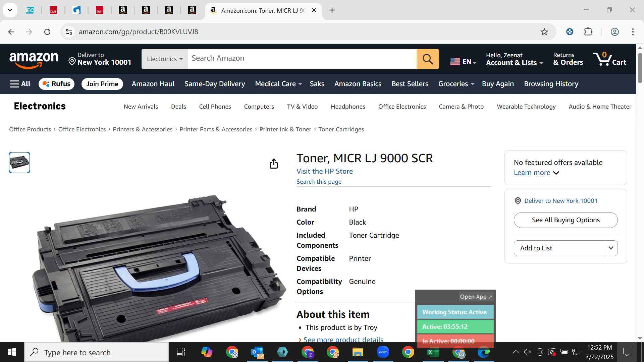Click the Office Products breadcrumb
The image size is (644, 362).
(x=30, y=129)
